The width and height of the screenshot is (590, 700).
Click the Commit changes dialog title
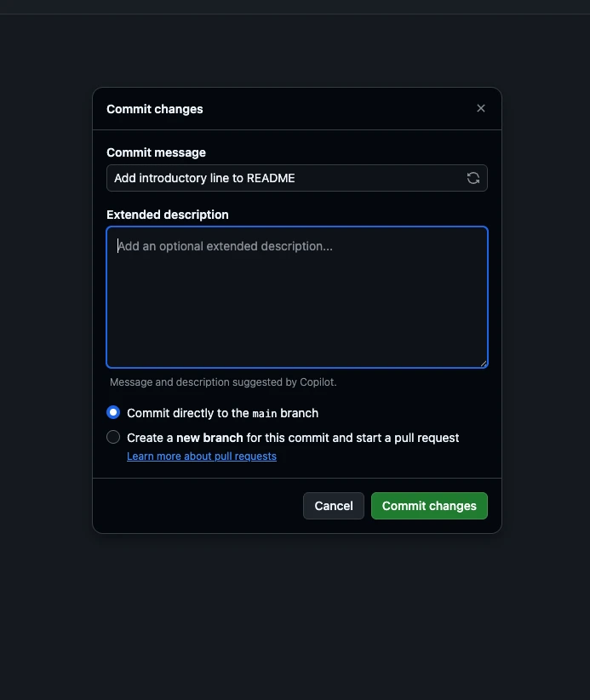(x=155, y=109)
